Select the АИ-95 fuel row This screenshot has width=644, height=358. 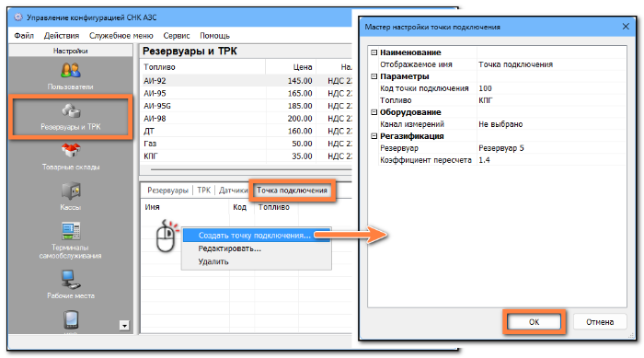coord(247,93)
